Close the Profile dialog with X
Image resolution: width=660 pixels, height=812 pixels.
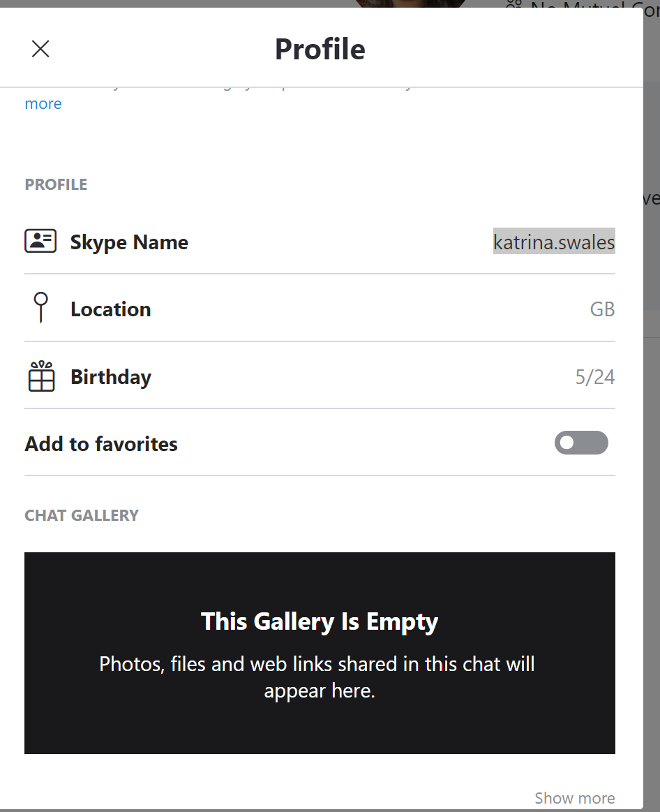coord(40,49)
